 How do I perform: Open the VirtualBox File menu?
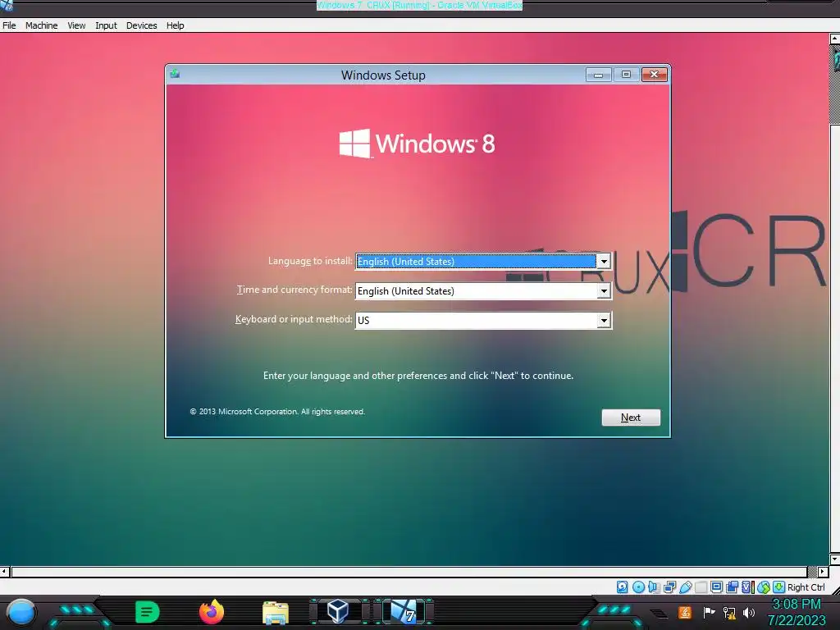(9, 25)
